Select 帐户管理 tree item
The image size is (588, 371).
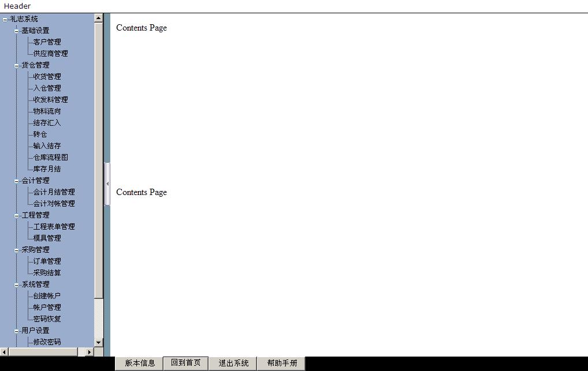[x=47, y=308]
